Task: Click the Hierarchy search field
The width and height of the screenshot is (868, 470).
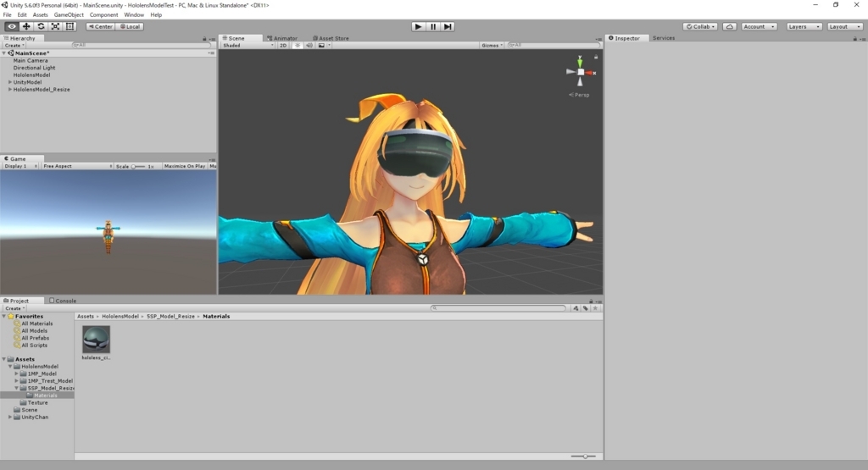Action: coord(142,46)
